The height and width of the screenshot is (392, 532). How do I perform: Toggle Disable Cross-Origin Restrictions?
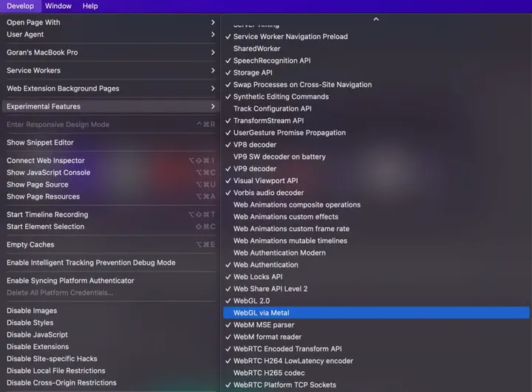[x=111, y=383]
